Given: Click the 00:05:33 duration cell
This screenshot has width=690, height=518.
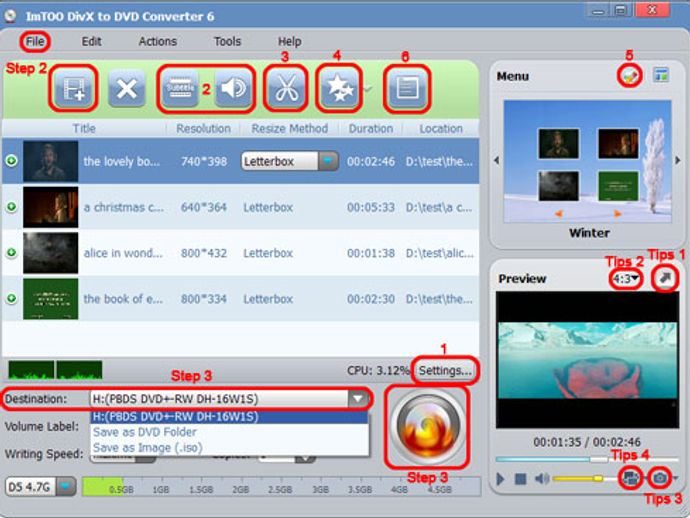Looking at the screenshot, I should tap(371, 207).
